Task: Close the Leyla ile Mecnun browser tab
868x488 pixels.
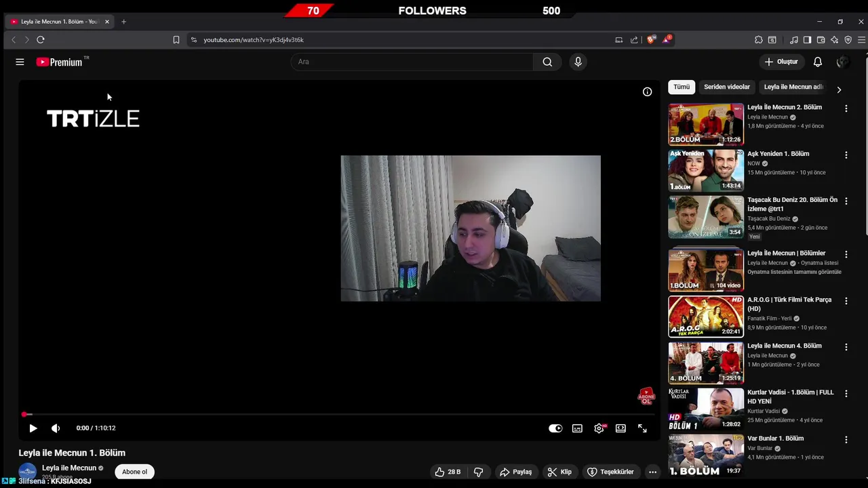Action: pyautogui.click(x=106, y=22)
